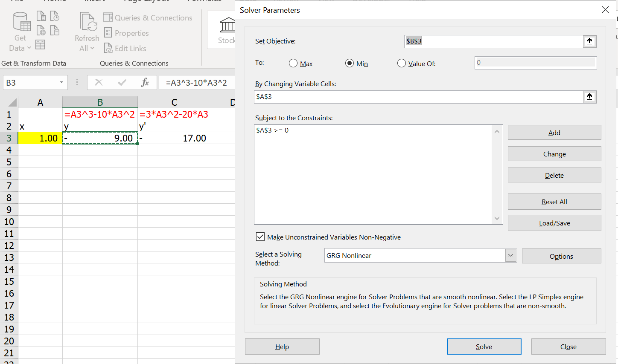
Task: Click the range selector icon beside Set Objective
Action: click(589, 41)
